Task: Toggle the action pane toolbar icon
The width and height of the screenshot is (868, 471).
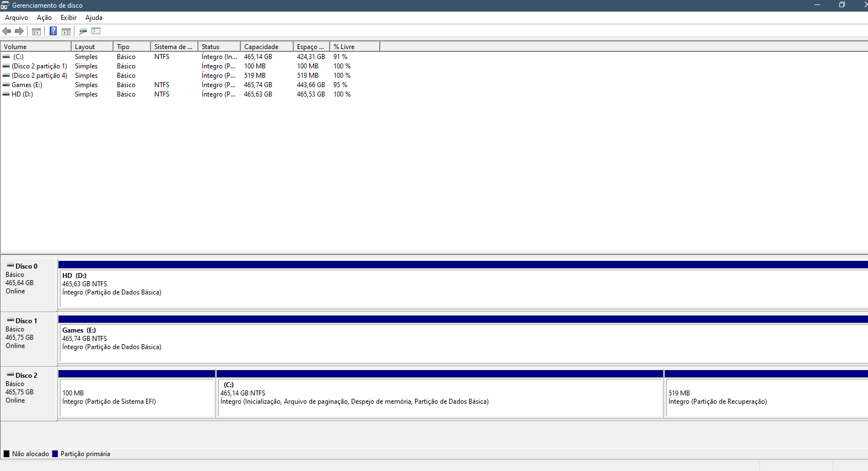Action: [66, 31]
